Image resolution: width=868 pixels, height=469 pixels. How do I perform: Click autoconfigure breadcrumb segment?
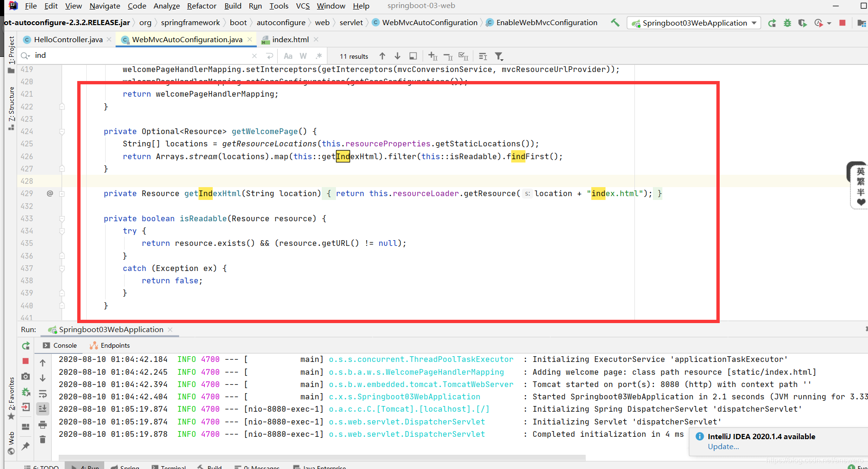[281, 22]
